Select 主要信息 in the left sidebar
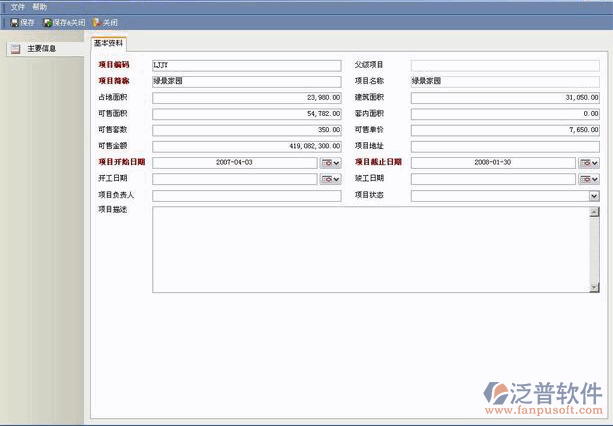Screen dimensions: 613x426 40,48
